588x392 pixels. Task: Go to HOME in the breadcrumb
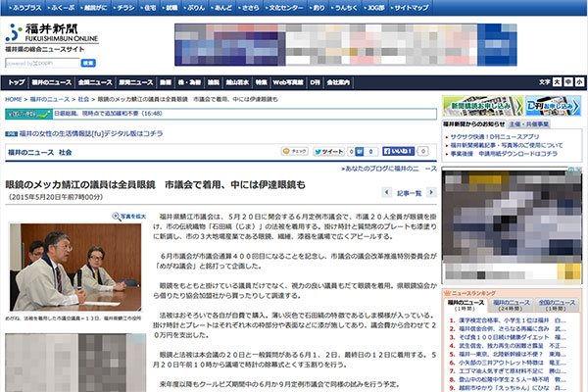pyautogui.click(x=14, y=99)
